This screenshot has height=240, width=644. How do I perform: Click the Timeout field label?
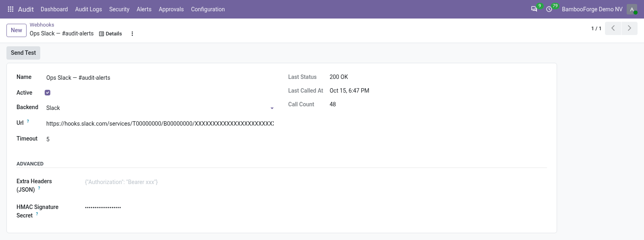(x=27, y=139)
